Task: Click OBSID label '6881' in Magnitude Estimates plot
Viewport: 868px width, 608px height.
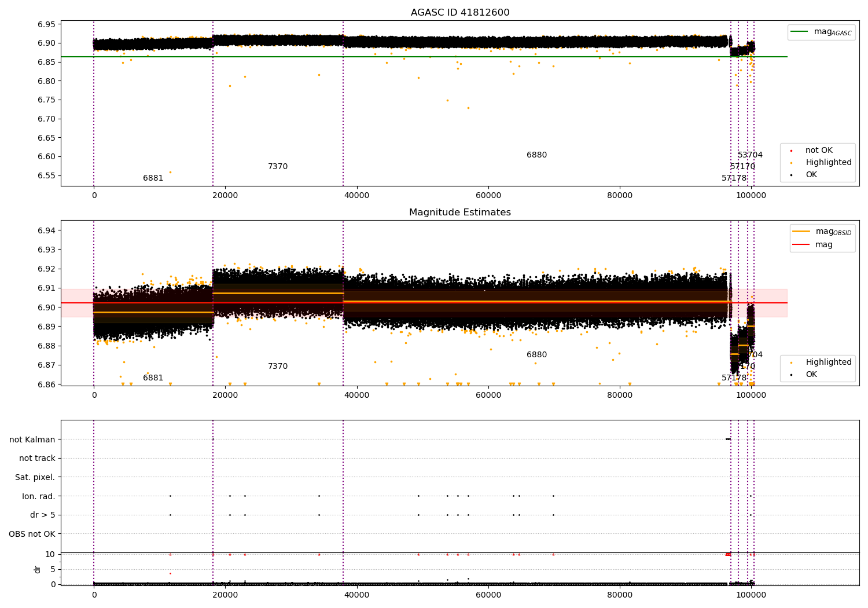Action: coord(153,378)
